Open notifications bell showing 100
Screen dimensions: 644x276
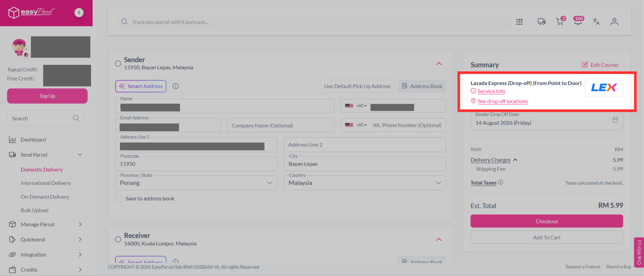coord(578,21)
